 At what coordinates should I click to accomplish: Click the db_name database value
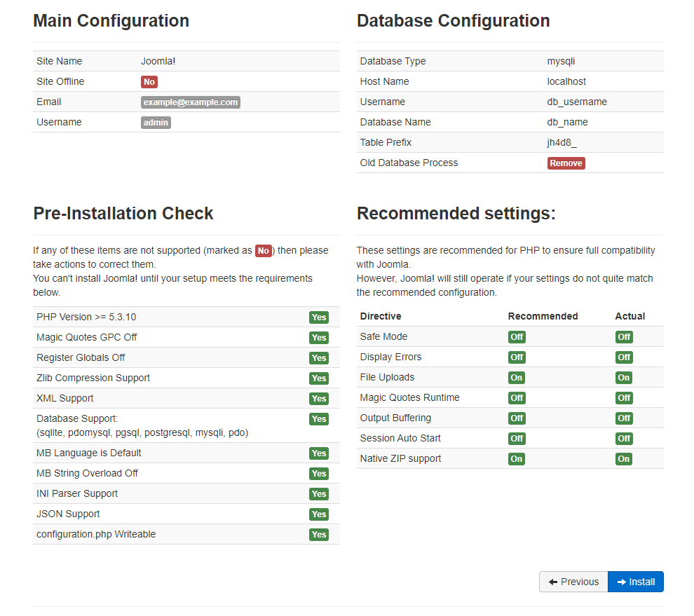tap(567, 122)
